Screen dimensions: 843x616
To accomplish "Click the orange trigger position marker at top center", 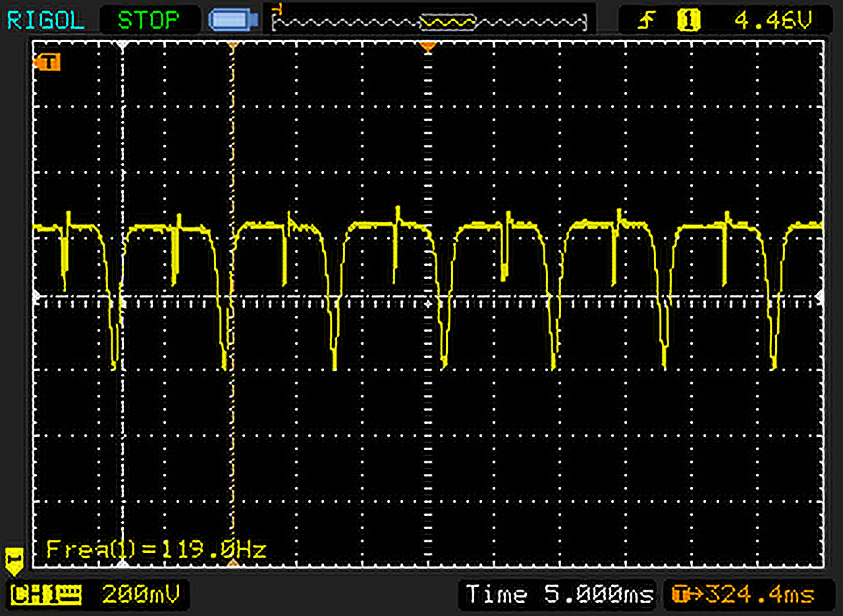I will click(428, 47).
